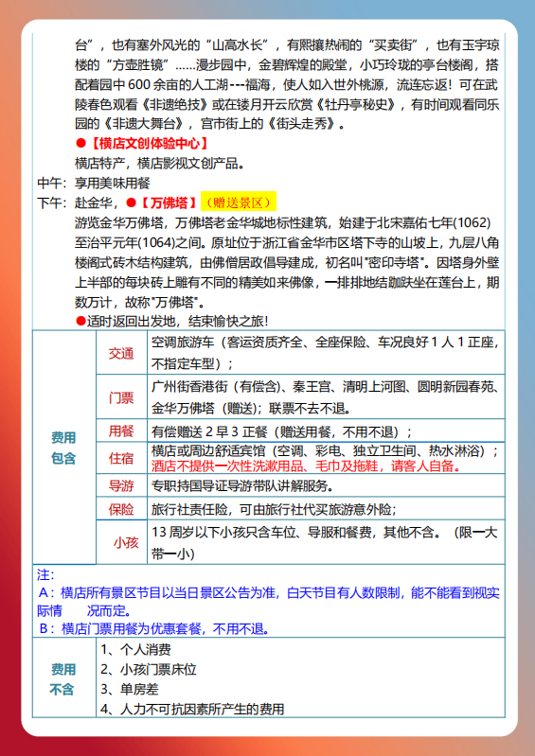The width and height of the screenshot is (535, 756).
Task: Click the line 园的《非遗大舞台》，宫市街上的《街头走秀》
Action: click(x=210, y=124)
